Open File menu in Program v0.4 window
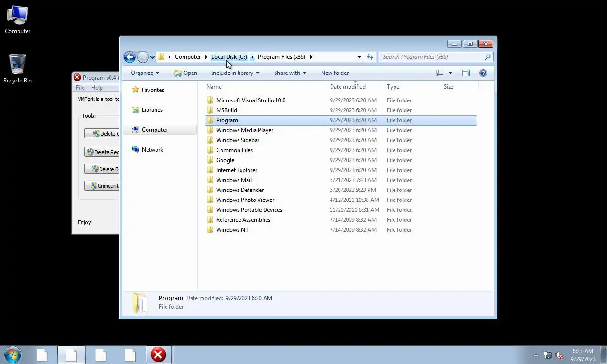 click(x=80, y=88)
